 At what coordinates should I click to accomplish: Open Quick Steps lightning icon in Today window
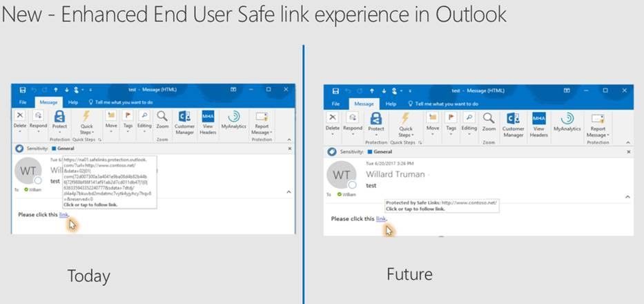click(86, 116)
